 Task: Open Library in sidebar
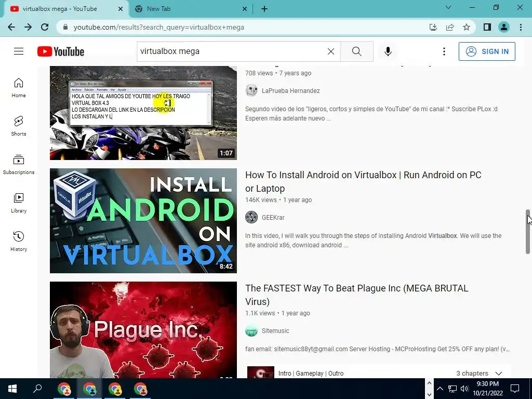[x=19, y=203]
